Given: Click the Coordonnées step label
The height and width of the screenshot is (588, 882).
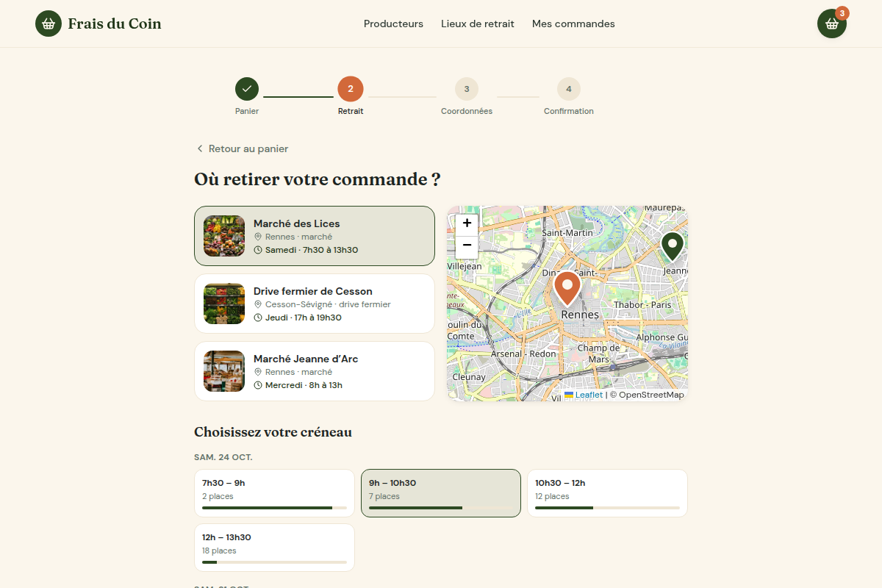Looking at the screenshot, I should click(x=467, y=112).
